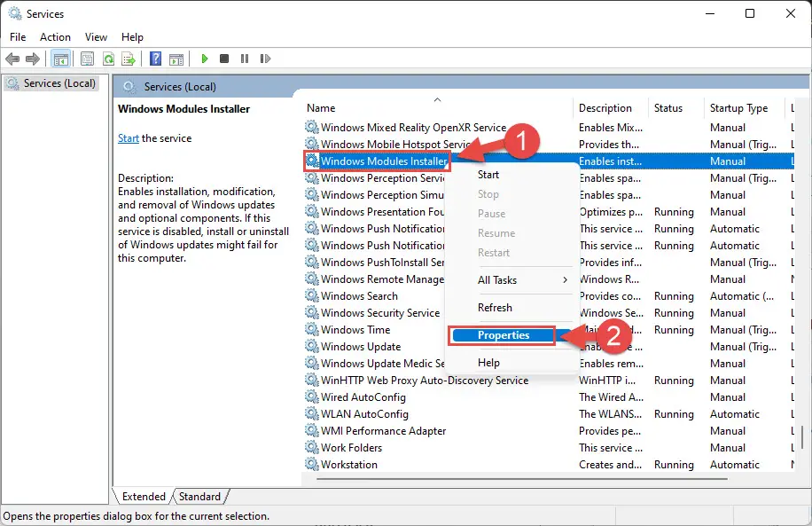Select Windows Remote Management service row

[549, 279]
